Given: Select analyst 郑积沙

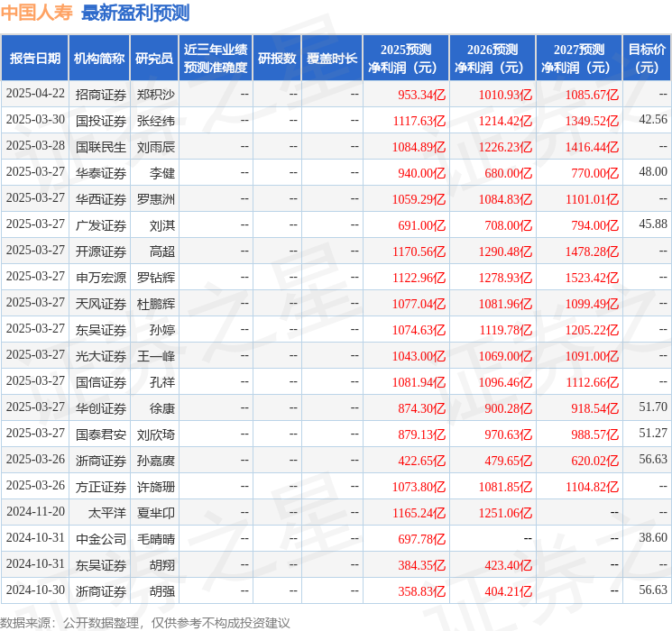Looking at the screenshot, I should tap(155, 95).
